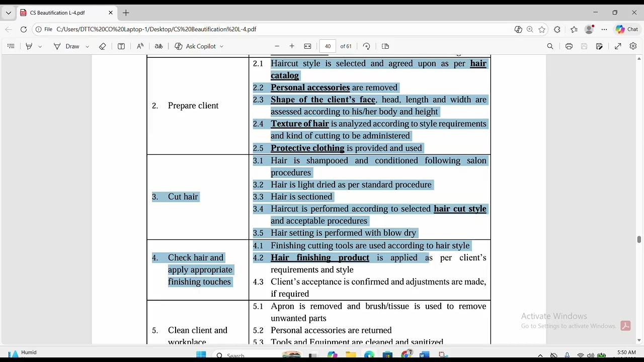Open PDF viewer settings gear
Image resolution: width=644 pixels, height=362 pixels.
coord(633,46)
